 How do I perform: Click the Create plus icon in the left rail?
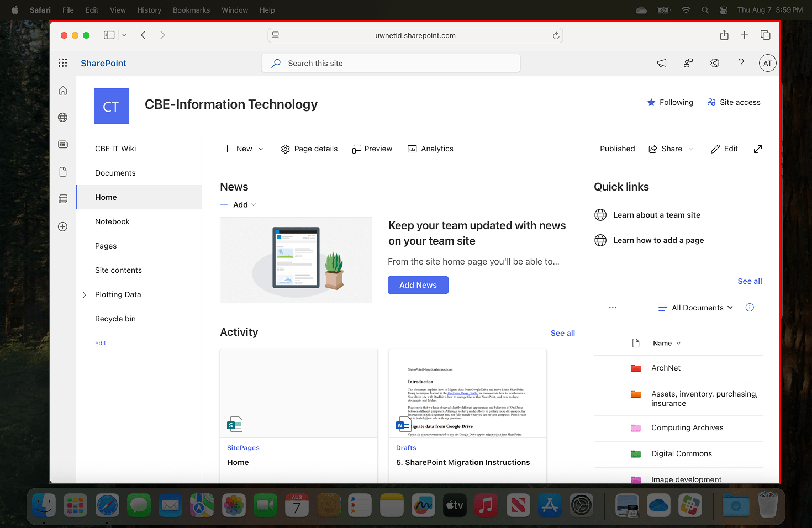pyautogui.click(x=62, y=226)
